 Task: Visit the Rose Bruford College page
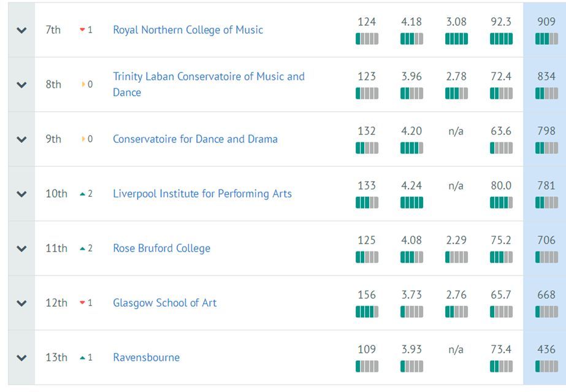pyautogui.click(x=161, y=248)
